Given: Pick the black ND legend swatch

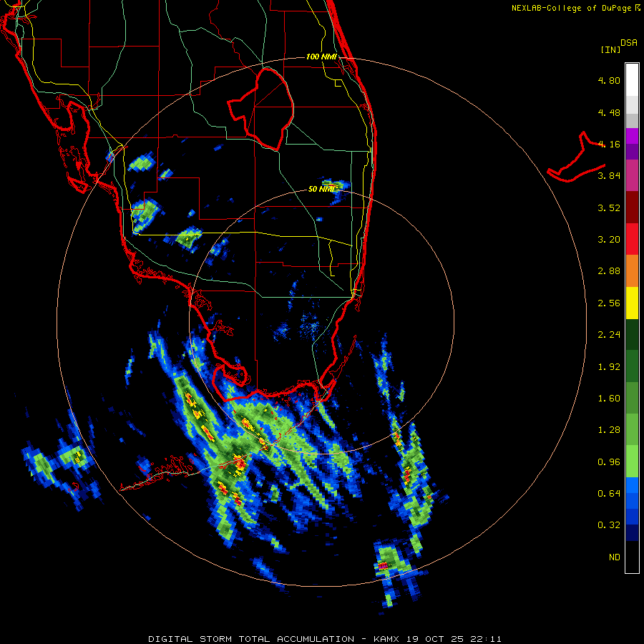Looking at the screenshot, I should (632, 557).
